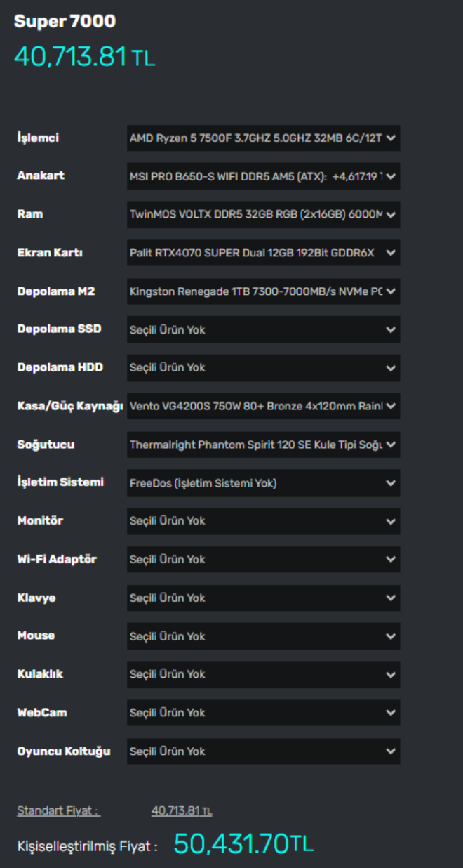This screenshot has height=868, width=463.
Task: Expand the WebCam selection dropdown
Action: (263, 713)
